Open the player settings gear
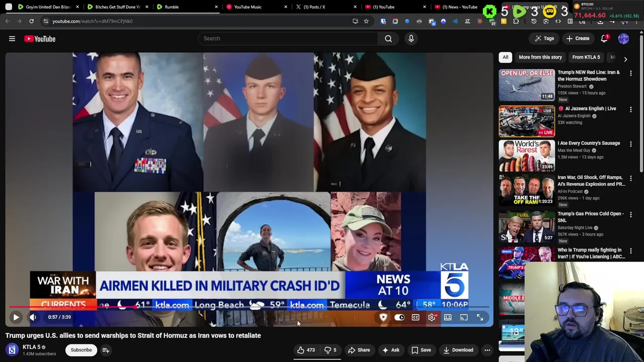 click(x=432, y=317)
